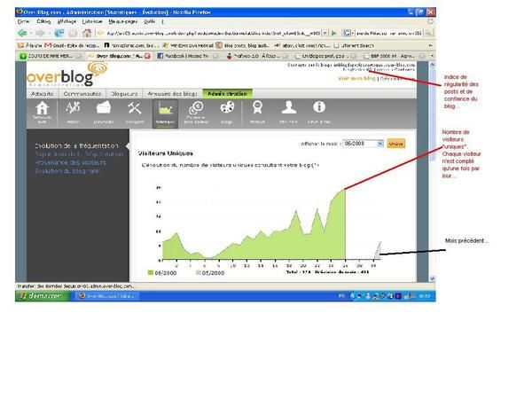Viewport: 532px width, 399px height.
Task: Open the Affichage menu
Action: [x=66, y=21]
